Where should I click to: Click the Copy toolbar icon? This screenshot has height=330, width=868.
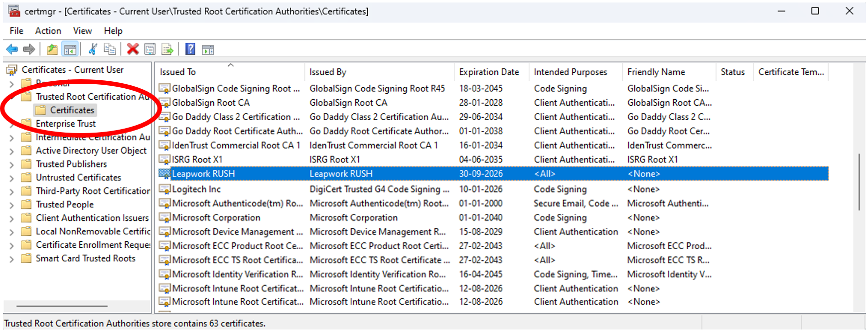(110, 49)
